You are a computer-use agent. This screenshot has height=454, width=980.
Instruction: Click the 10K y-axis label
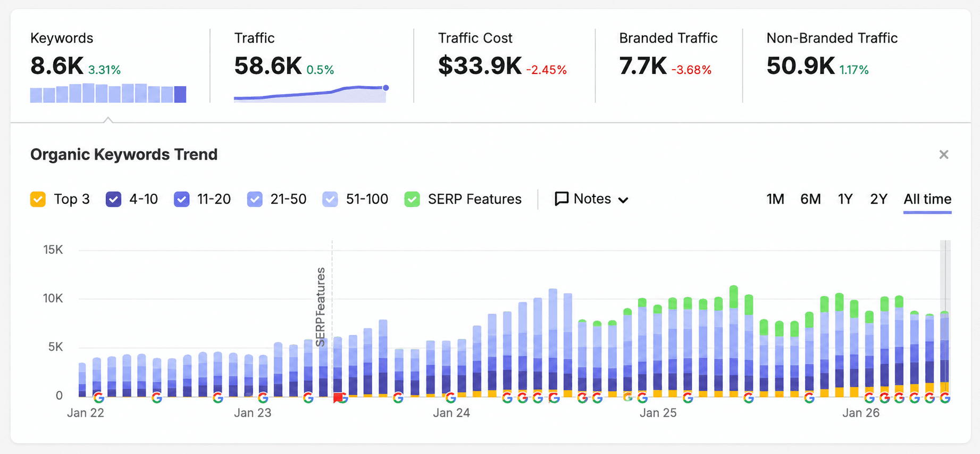pyautogui.click(x=53, y=298)
